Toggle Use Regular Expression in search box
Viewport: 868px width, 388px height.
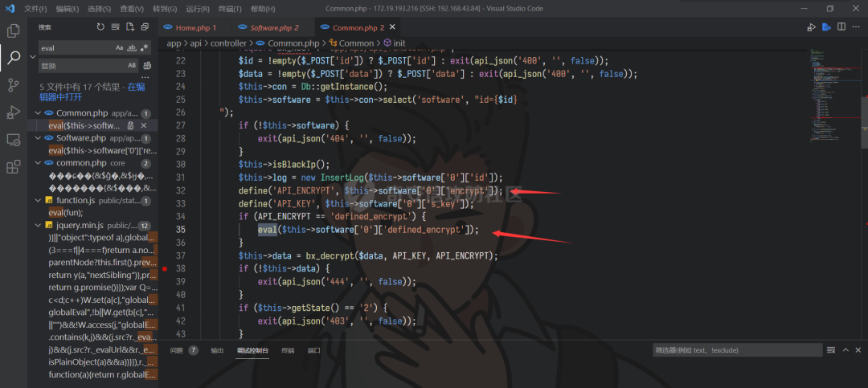coord(145,48)
